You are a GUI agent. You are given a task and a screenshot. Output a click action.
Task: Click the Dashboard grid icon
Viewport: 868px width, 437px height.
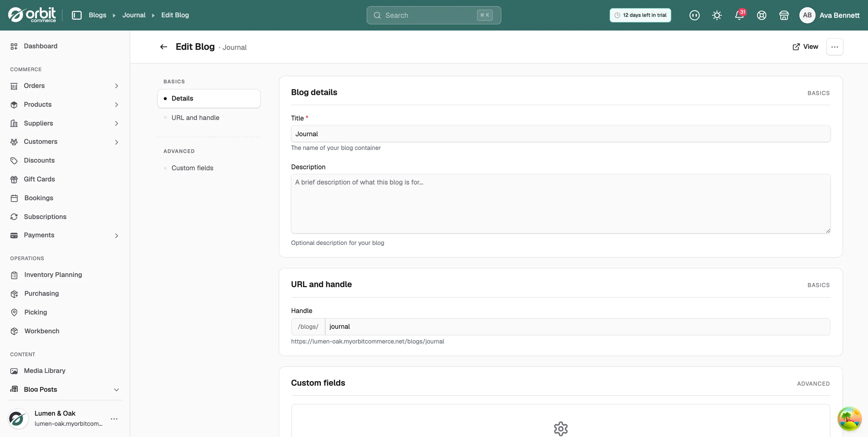tap(14, 46)
